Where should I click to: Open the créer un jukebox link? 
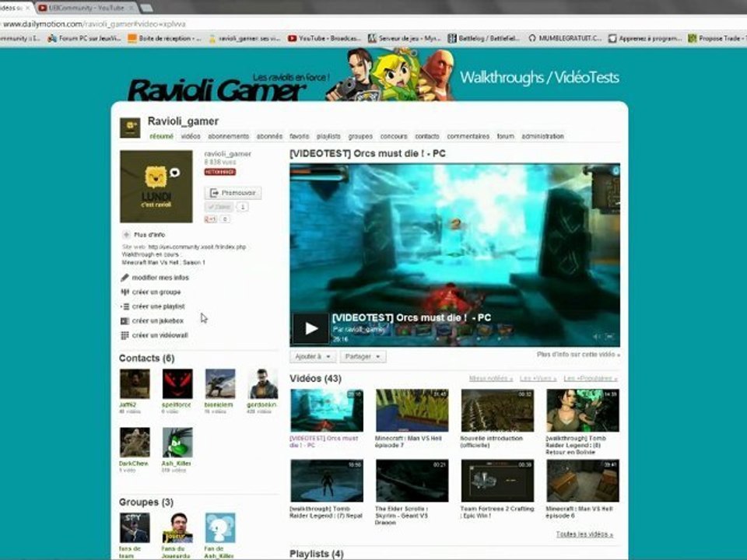[158, 321]
